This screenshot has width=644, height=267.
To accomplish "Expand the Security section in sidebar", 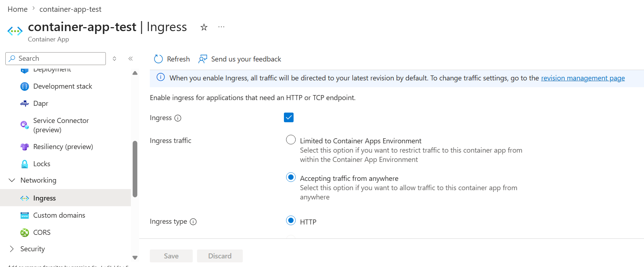I will pyautogui.click(x=12, y=249).
